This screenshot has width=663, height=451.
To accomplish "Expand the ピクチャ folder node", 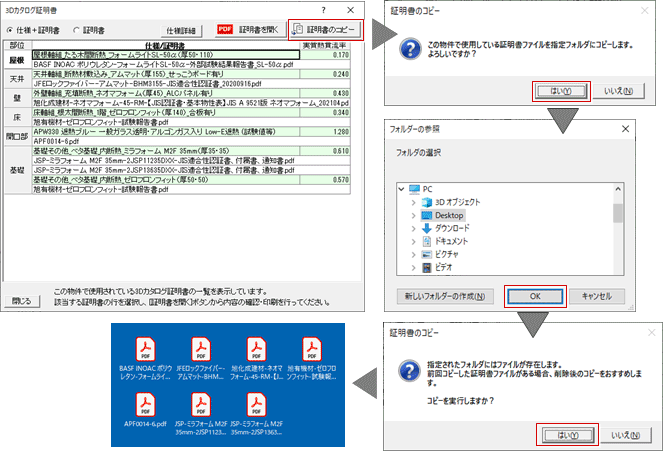I will pyautogui.click(x=414, y=254).
